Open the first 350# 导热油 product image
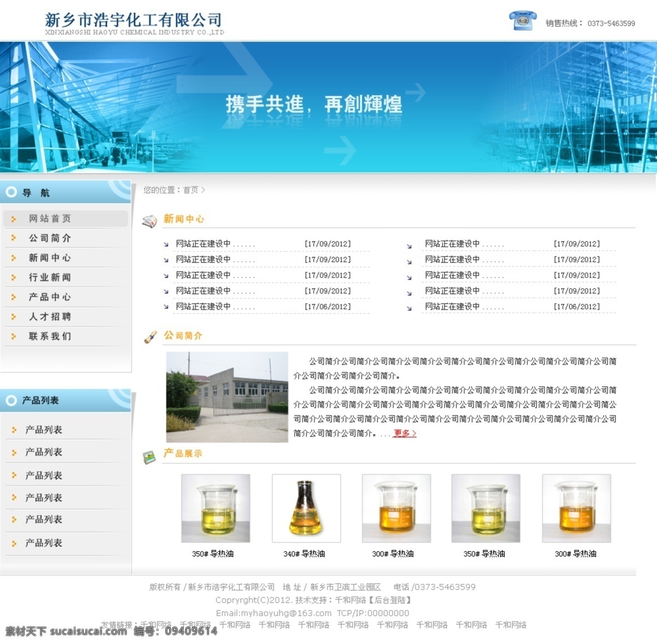This screenshot has height=644, width=657. click(216, 508)
